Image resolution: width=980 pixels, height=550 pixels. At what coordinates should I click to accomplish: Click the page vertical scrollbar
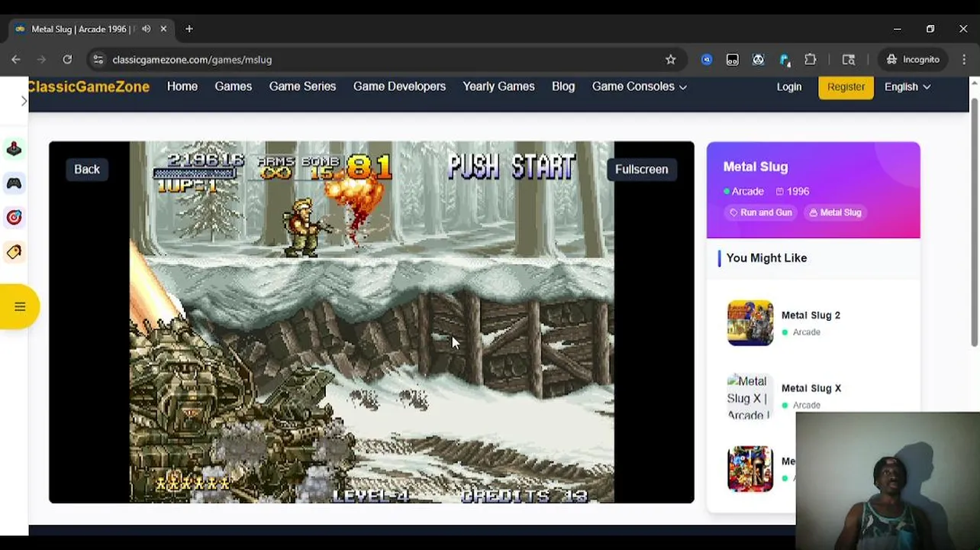(x=974, y=222)
